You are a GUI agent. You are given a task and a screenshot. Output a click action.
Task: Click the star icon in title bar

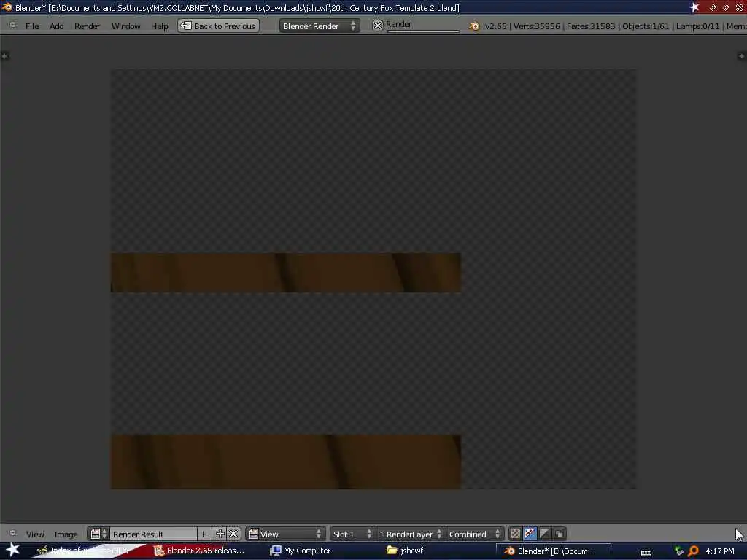pos(694,7)
